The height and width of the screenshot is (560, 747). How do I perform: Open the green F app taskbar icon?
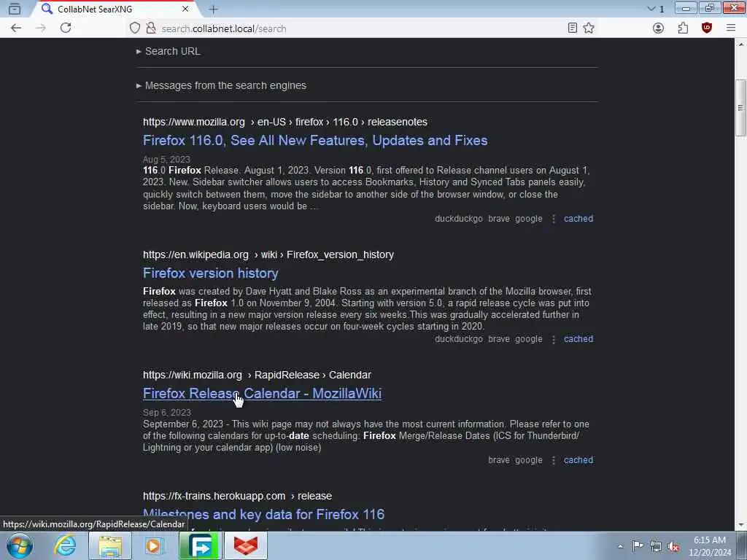tap(200, 545)
